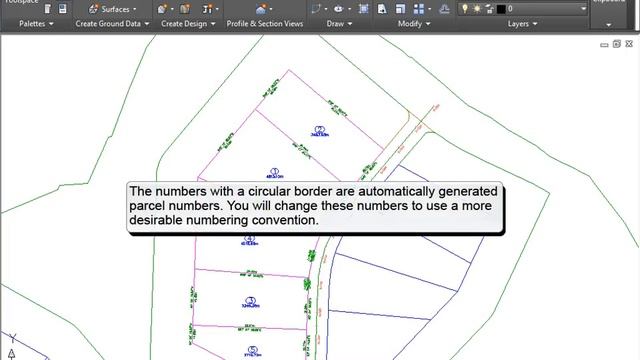This screenshot has width=640, height=360.
Task: Click the Profile & Section Views panel label
Action: (265, 24)
